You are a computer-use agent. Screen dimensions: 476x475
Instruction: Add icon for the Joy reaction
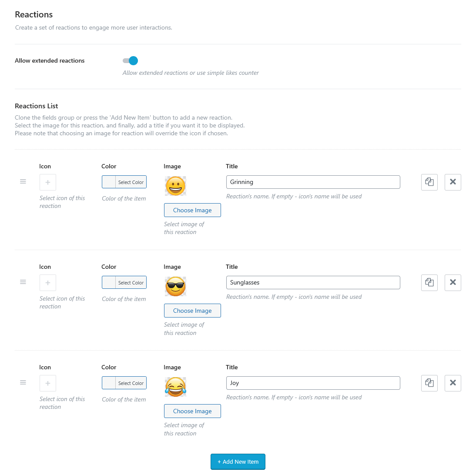pos(48,383)
